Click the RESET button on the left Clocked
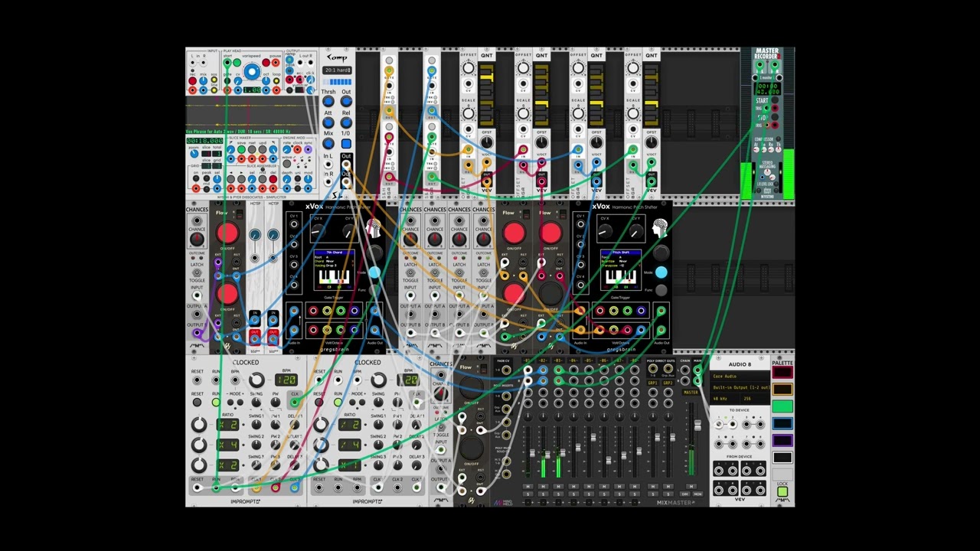Image resolution: width=980 pixels, height=551 pixels. point(197,402)
